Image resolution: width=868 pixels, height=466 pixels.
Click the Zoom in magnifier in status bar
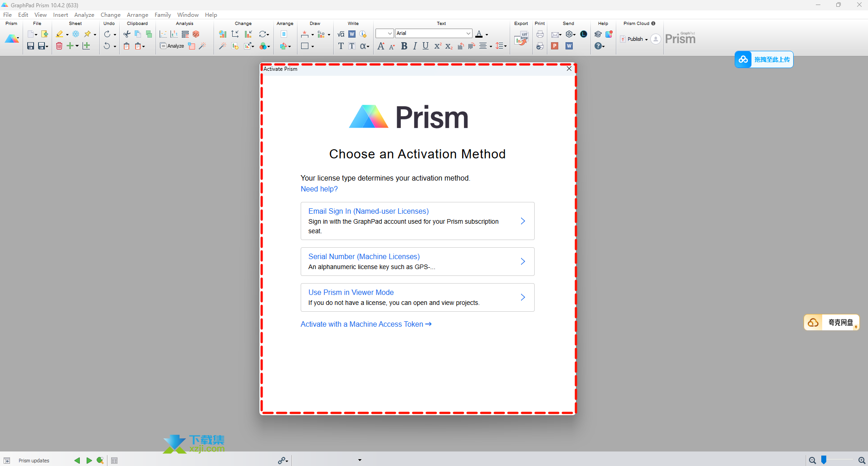coord(862,461)
